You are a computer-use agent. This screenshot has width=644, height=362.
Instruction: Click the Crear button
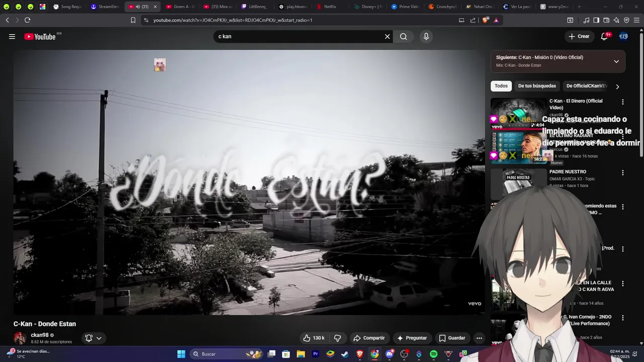[579, 36]
